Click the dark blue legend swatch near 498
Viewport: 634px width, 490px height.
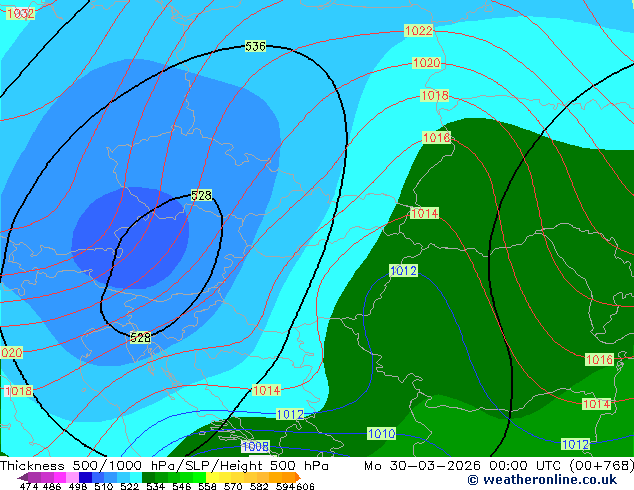85,477
